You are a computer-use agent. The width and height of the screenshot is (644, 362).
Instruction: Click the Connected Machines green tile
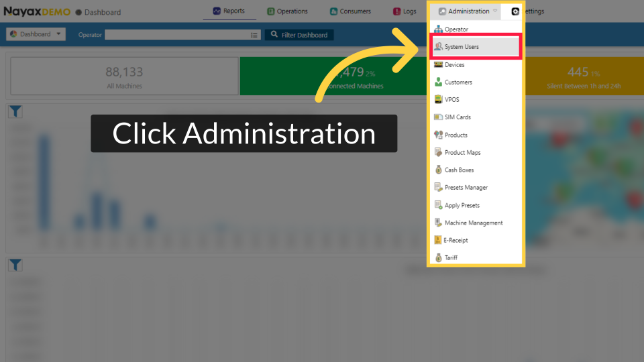pyautogui.click(x=333, y=76)
